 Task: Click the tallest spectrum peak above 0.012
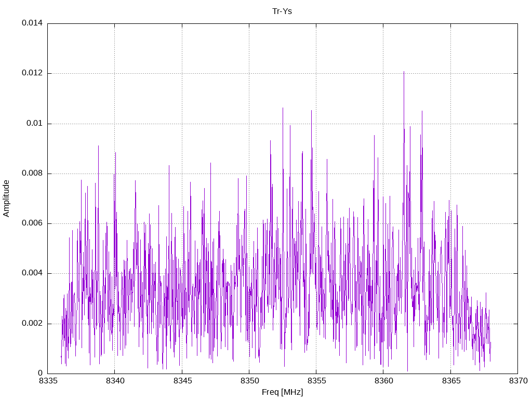(x=404, y=72)
